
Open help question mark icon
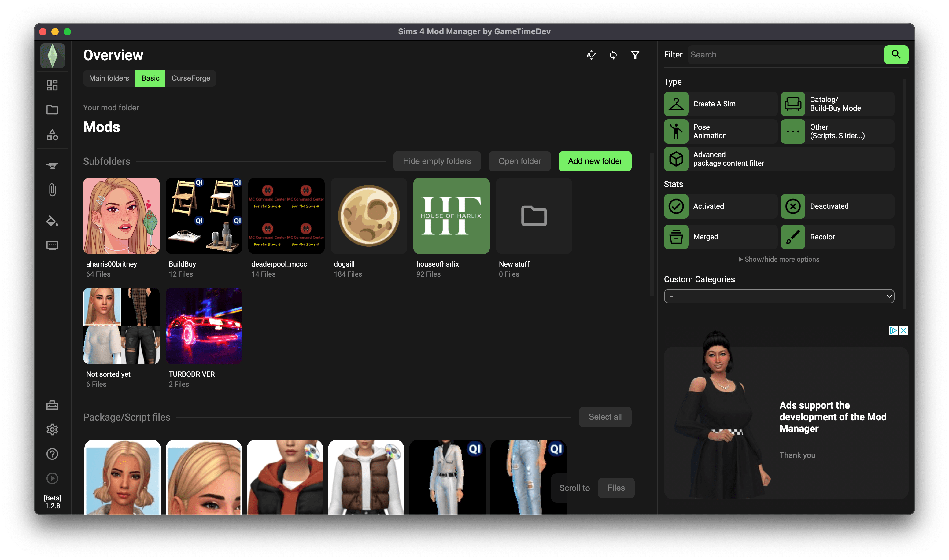pos(52,454)
